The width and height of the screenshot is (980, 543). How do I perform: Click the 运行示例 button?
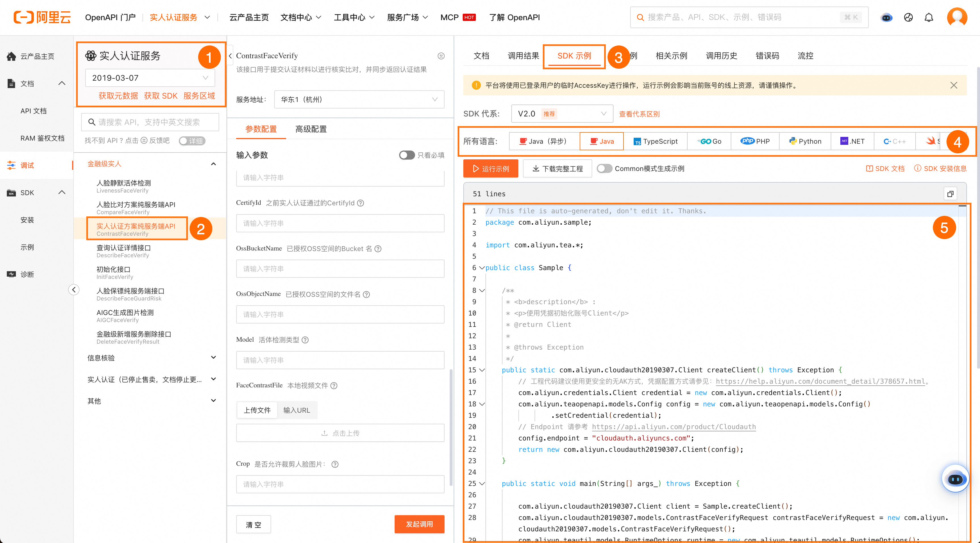point(490,169)
